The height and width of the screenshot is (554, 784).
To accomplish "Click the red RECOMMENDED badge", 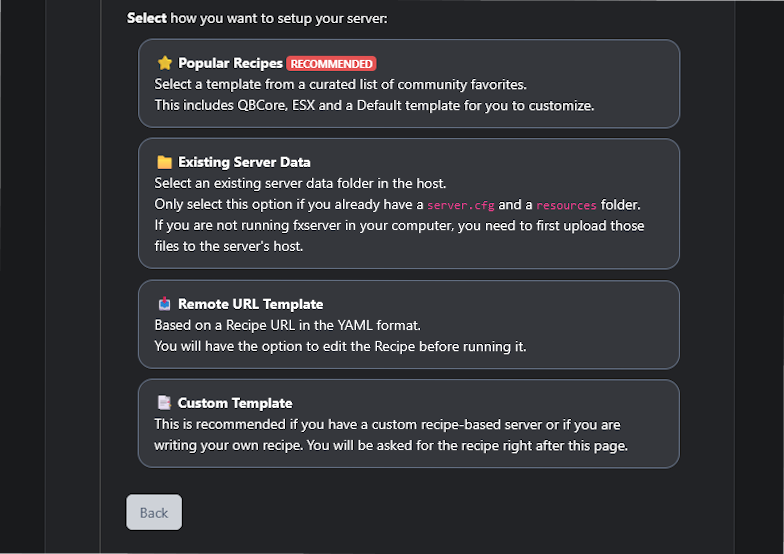I will [331, 63].
